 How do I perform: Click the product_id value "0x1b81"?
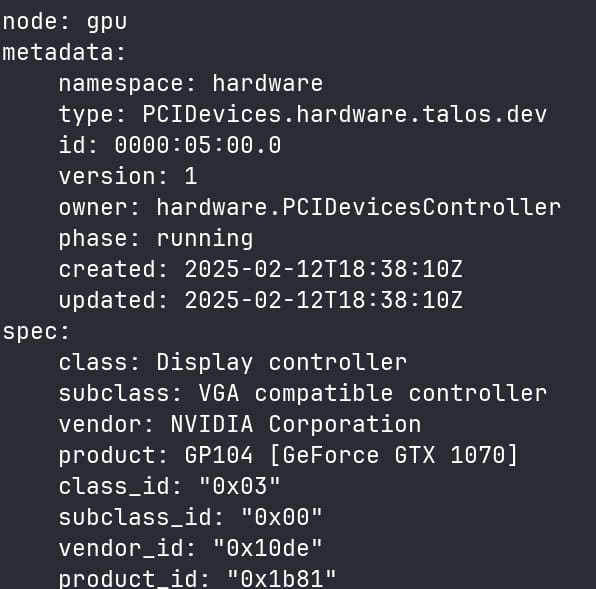coord(281,579)
